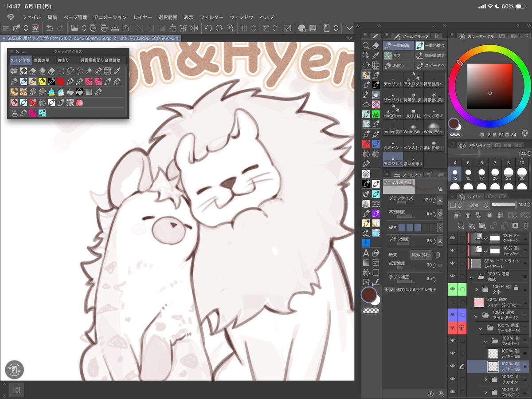Hide the 文字 folder with green eye

[x=453, y=289]
